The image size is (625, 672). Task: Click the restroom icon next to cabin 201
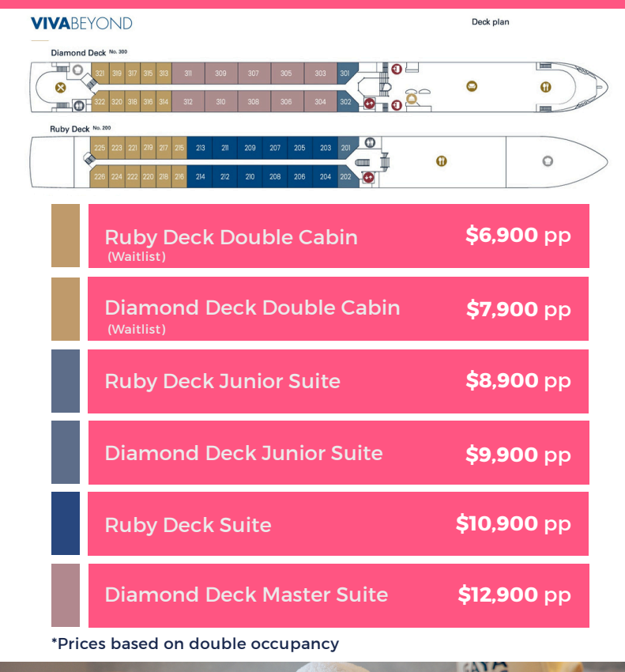pos(369,143)
